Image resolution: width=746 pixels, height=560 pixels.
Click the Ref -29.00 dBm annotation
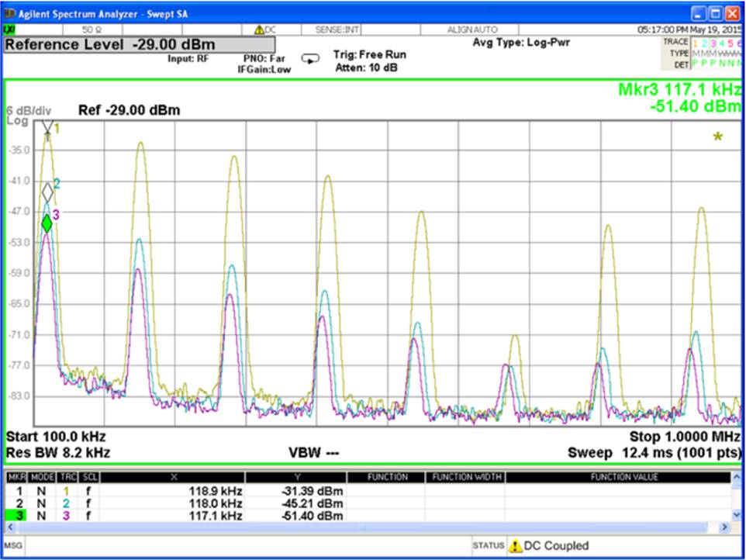(x=130, y=110)
